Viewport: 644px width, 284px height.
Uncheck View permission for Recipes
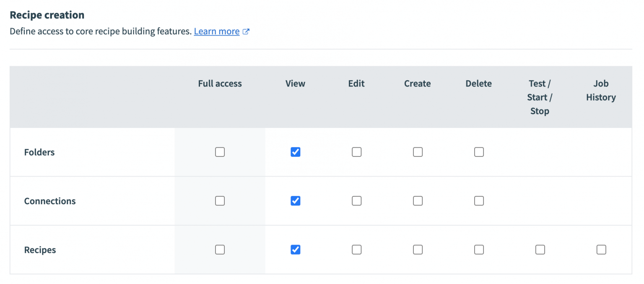pos(295,250)
